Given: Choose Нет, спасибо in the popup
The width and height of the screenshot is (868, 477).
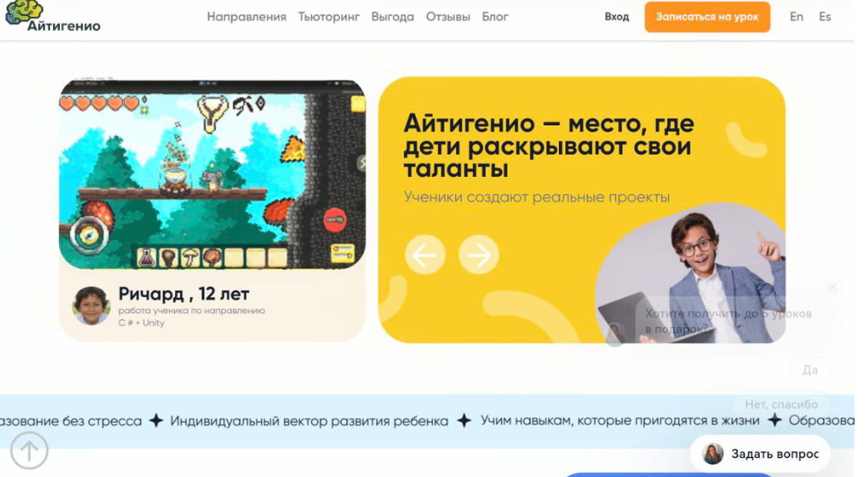Looking at the screenshot, I should (781, 405).
